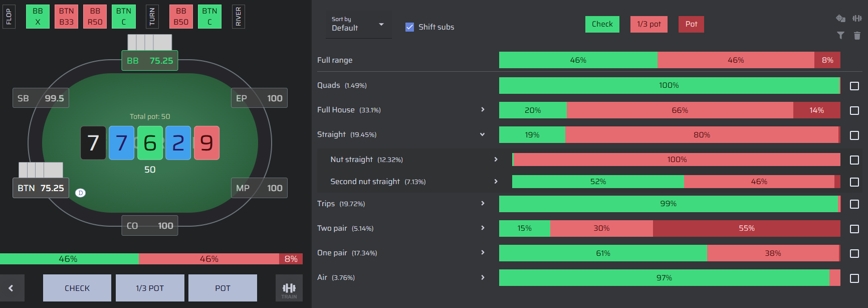Uncheck the Shift subs checkbox
The image size is (868, 308).
click(409, 27)
